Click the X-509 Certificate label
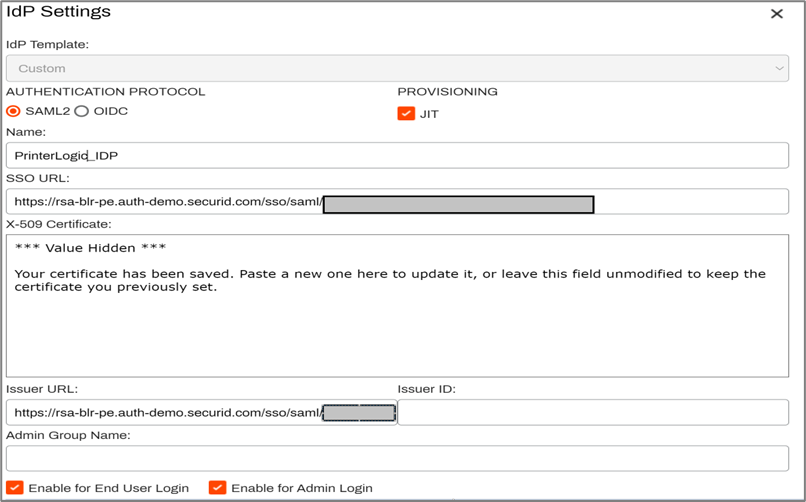Image resolution: width=806 pixels, height=502 pixels. [x=58, y=223]
